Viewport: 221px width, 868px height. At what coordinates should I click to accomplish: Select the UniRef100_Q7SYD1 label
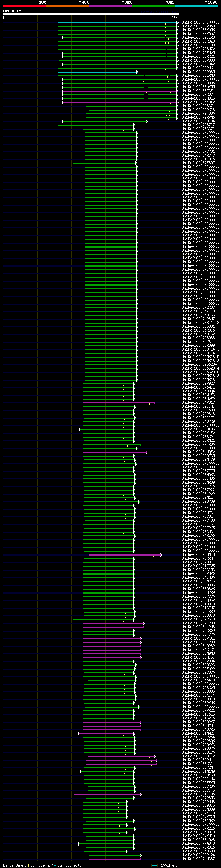point(198,152)
